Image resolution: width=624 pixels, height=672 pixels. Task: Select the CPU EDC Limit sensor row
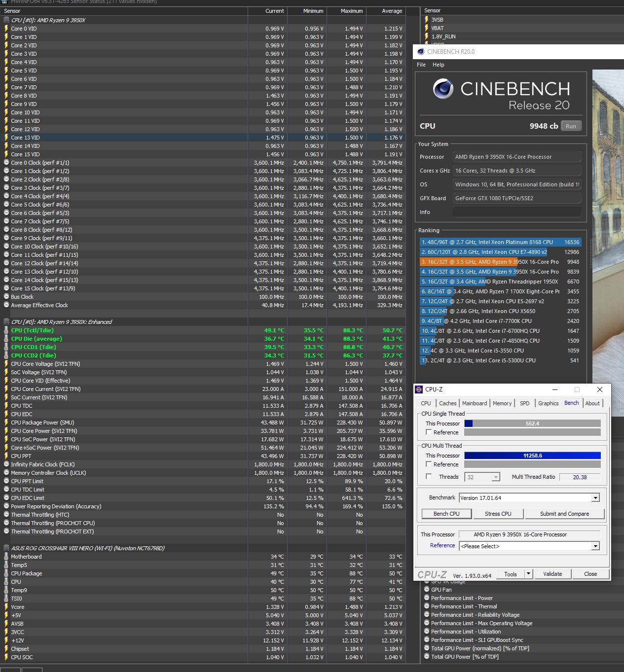[203, 498]
